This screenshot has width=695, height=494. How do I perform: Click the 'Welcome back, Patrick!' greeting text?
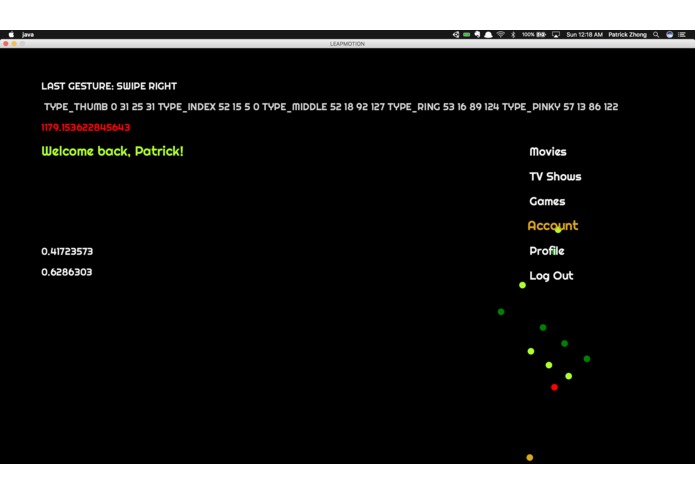112,151
